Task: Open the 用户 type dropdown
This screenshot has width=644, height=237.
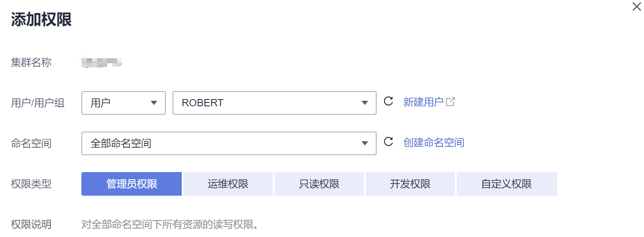Action: click(123, 103)
